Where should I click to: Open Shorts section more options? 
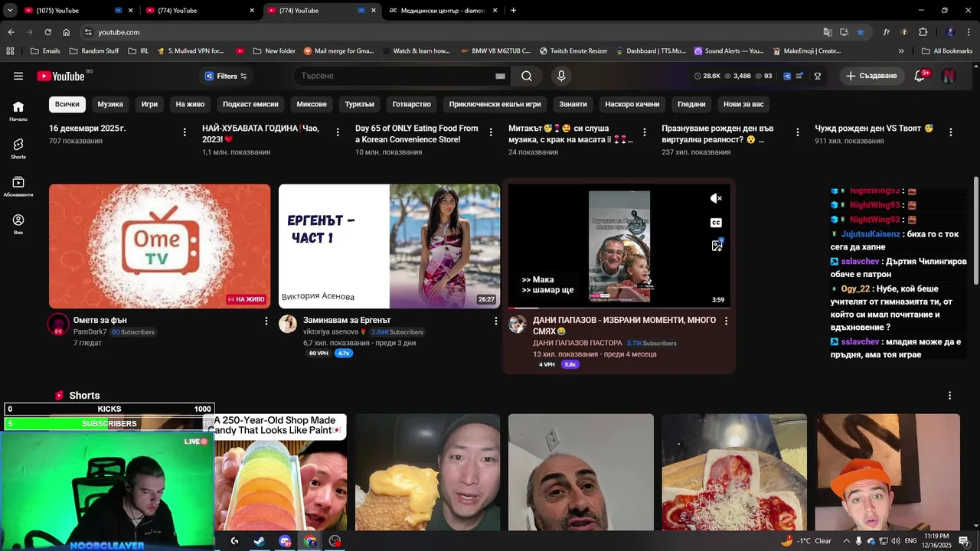(949, 396)
